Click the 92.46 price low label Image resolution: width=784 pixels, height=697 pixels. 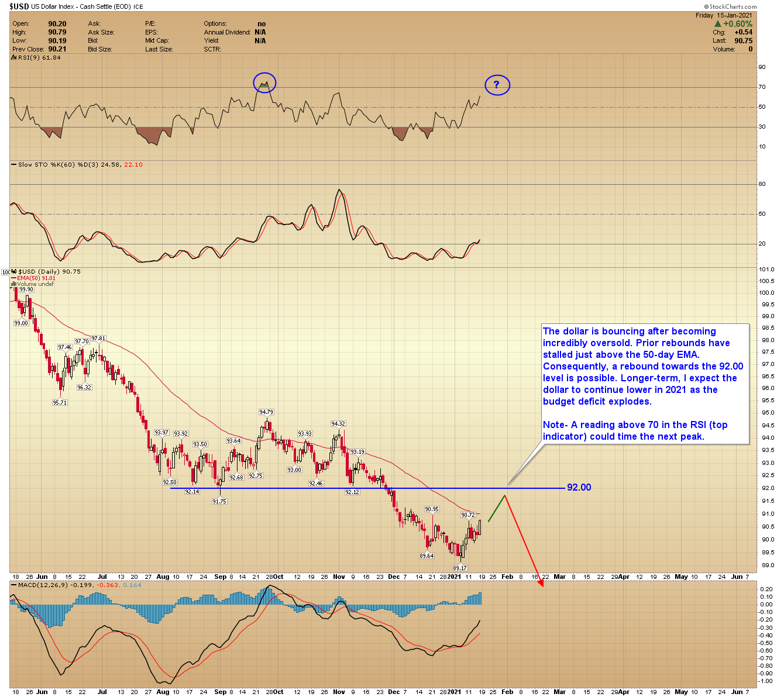tap(316, 484)
